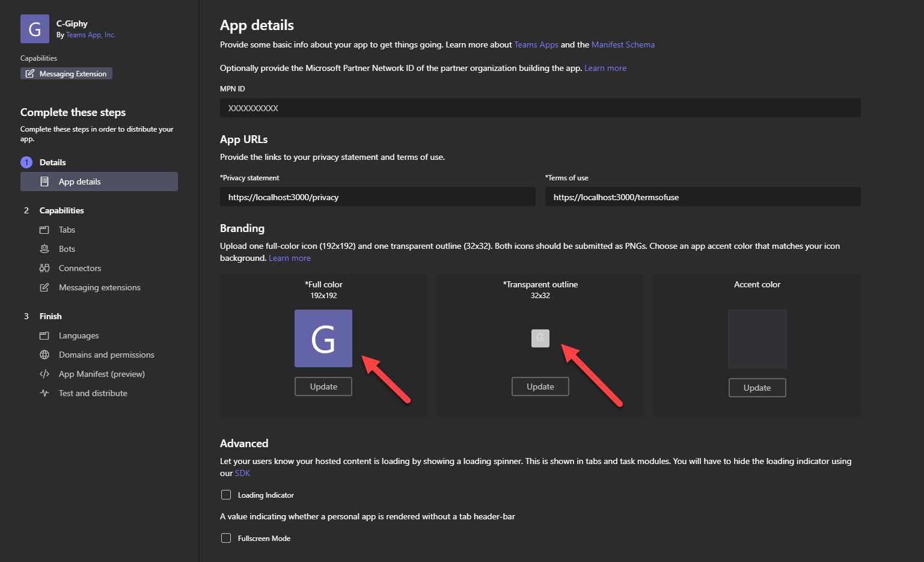924x562 pixels.
Task: Click the step 1 circle badge
Action: point(26,162)
